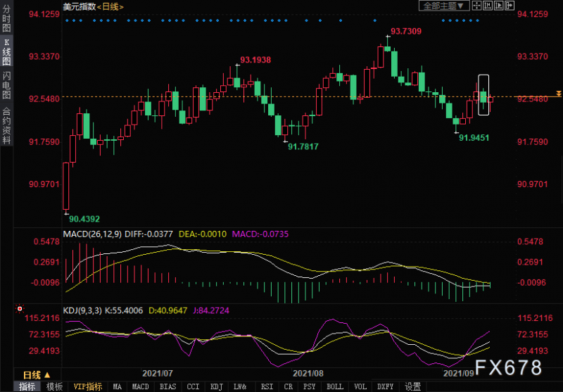563x392 pixels.
Task: Click the range measurement icon in top toolbar
Action: [x=489, y=6]
